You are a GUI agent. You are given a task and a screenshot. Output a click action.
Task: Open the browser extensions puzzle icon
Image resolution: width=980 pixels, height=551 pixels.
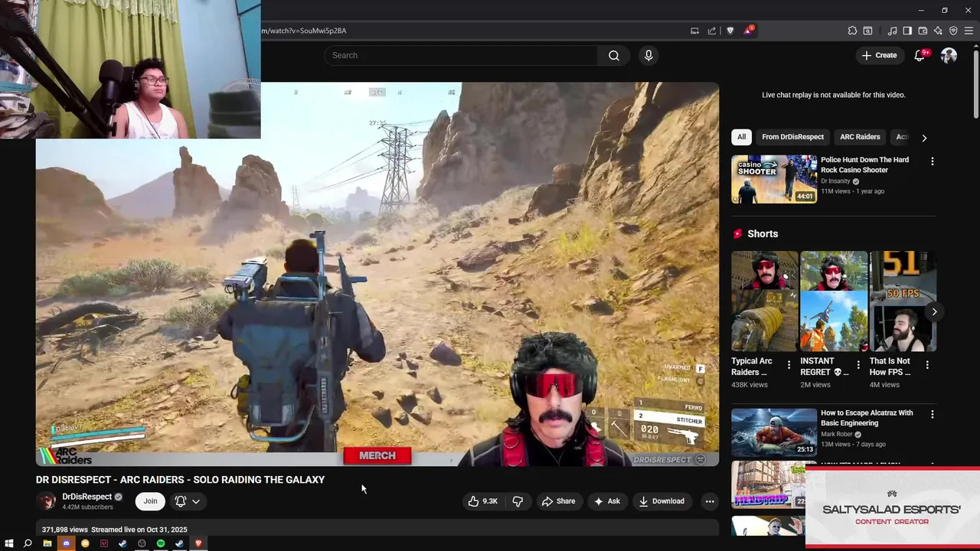pyautogui.click(x=852, y=31)
